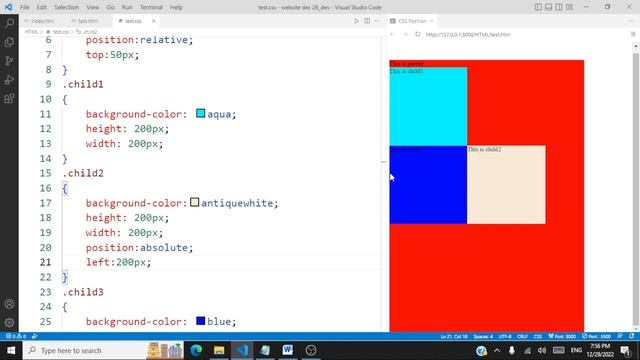640x360 pixels.
Task: Open the Selection menu
Action: coord(67,7)
